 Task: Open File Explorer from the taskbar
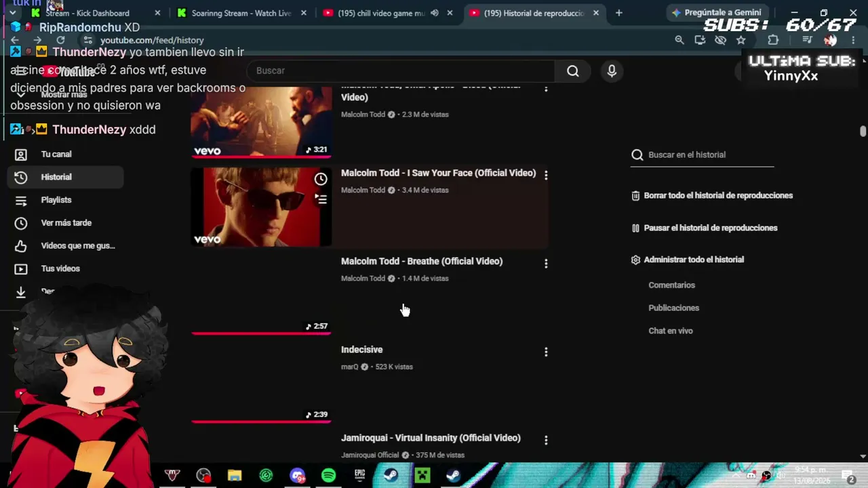pyautogui.click(x=235, y=475)
